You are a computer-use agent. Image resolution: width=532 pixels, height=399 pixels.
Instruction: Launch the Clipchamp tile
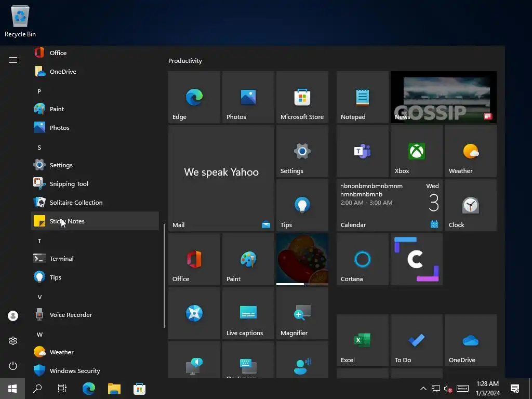click(x=417, y=259)
